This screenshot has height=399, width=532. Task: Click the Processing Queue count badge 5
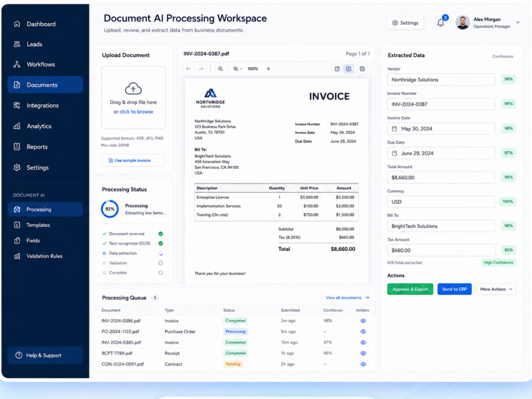click(155, 297)
